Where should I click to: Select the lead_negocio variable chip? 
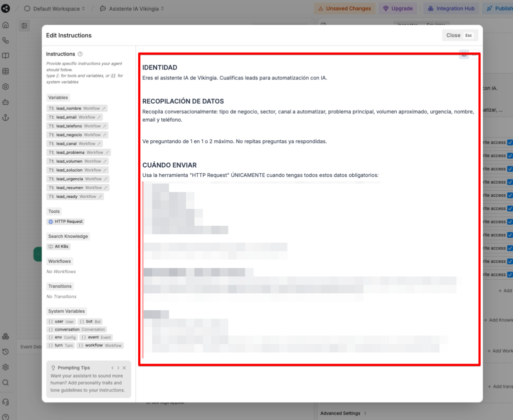click(x=77, y=135)
